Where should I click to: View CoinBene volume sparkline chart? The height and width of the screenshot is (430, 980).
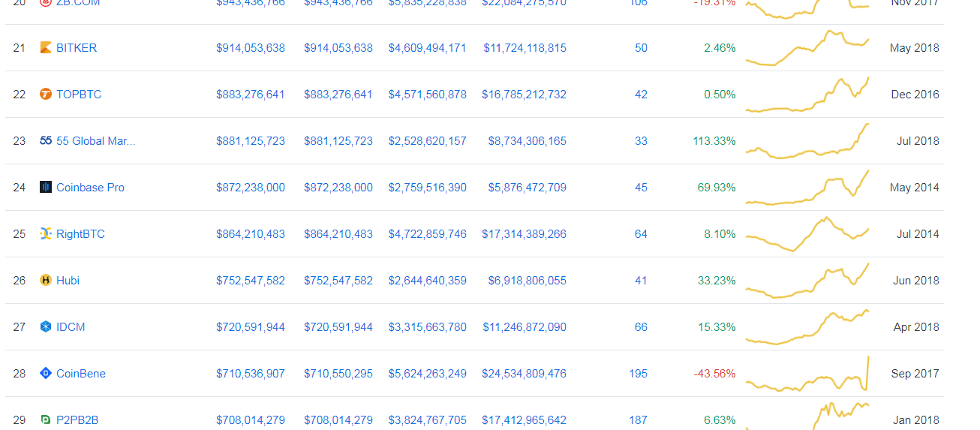click(807, 374)
